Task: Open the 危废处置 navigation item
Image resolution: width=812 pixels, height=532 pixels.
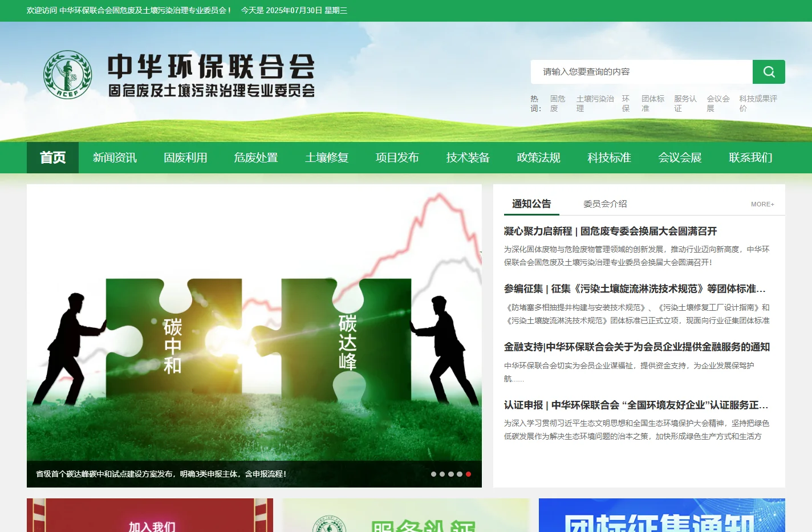Action: (x=256, y=157)
